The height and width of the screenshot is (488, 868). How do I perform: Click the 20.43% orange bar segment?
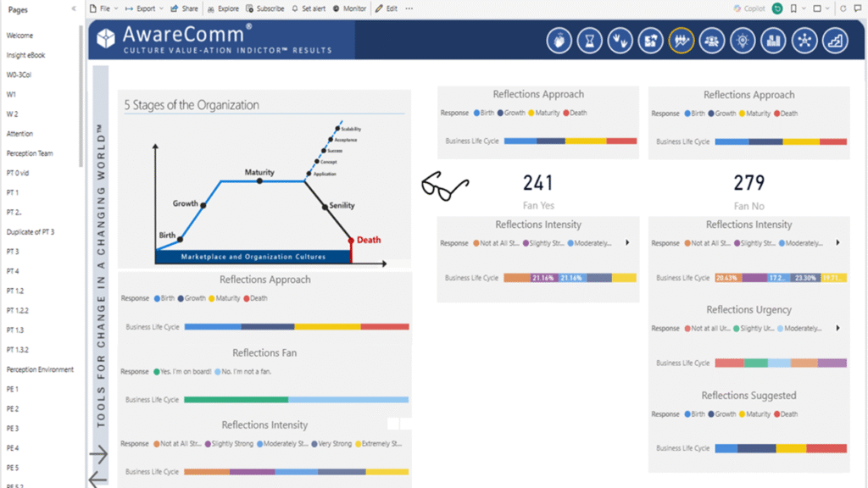(x=728, y=278)
